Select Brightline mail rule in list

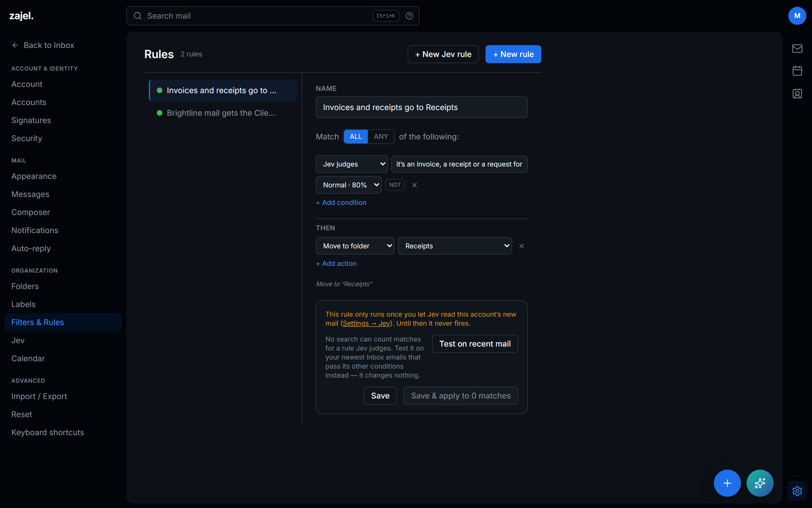223,113
